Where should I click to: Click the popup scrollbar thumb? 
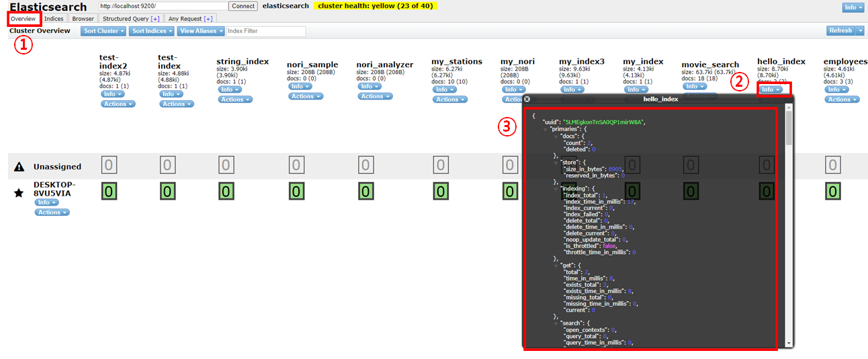pyautogui.click(x=789, y=128)
